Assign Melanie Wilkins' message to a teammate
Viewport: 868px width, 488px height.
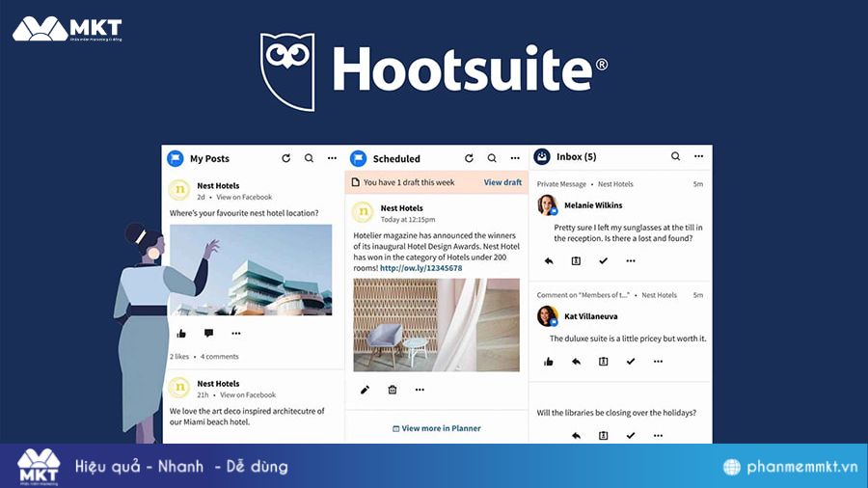click(576, 260)
